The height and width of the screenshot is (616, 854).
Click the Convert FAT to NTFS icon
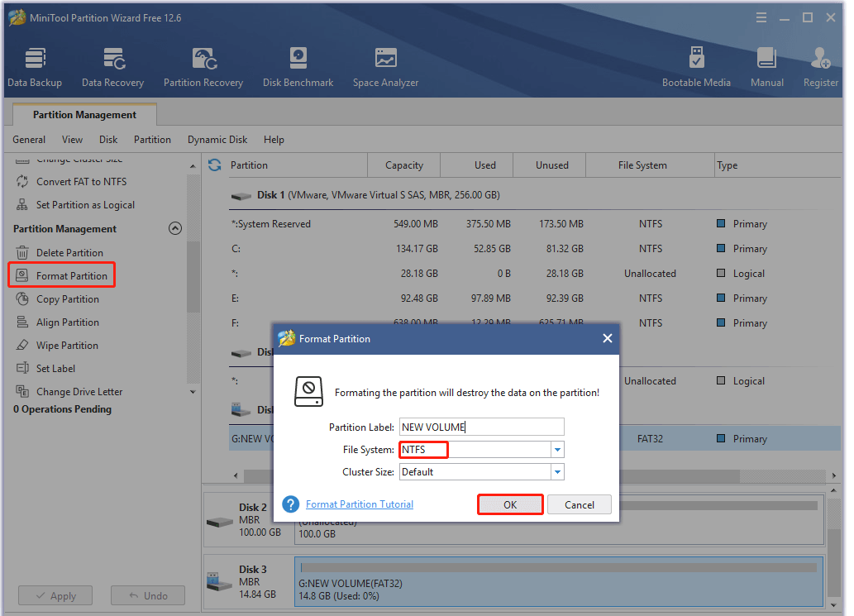click(22, 181)
